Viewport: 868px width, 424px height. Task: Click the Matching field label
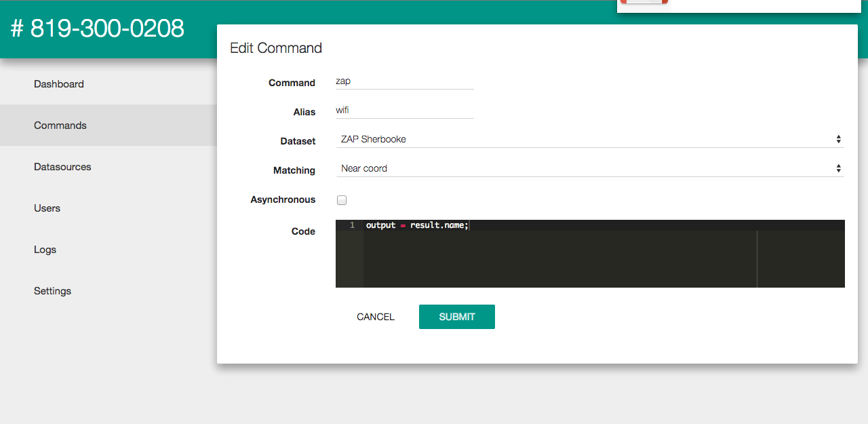coord(294,170)
